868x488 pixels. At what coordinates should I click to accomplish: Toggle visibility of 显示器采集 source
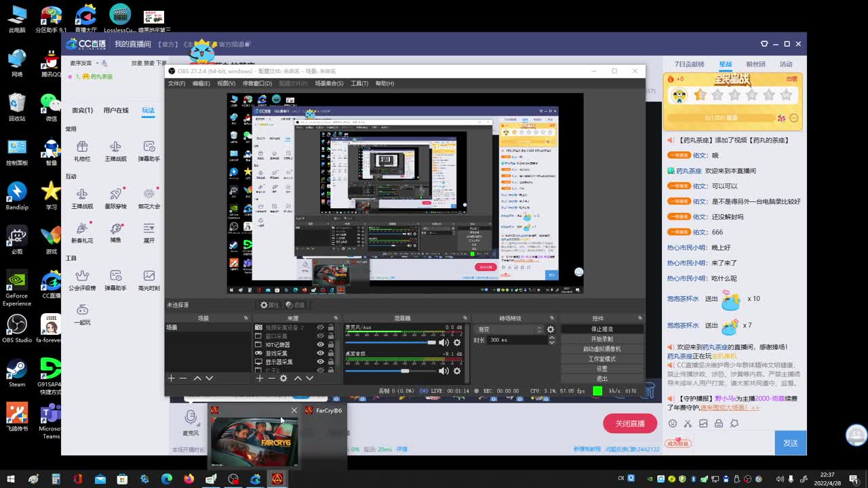pyautogui.click(x=320, y=363)
